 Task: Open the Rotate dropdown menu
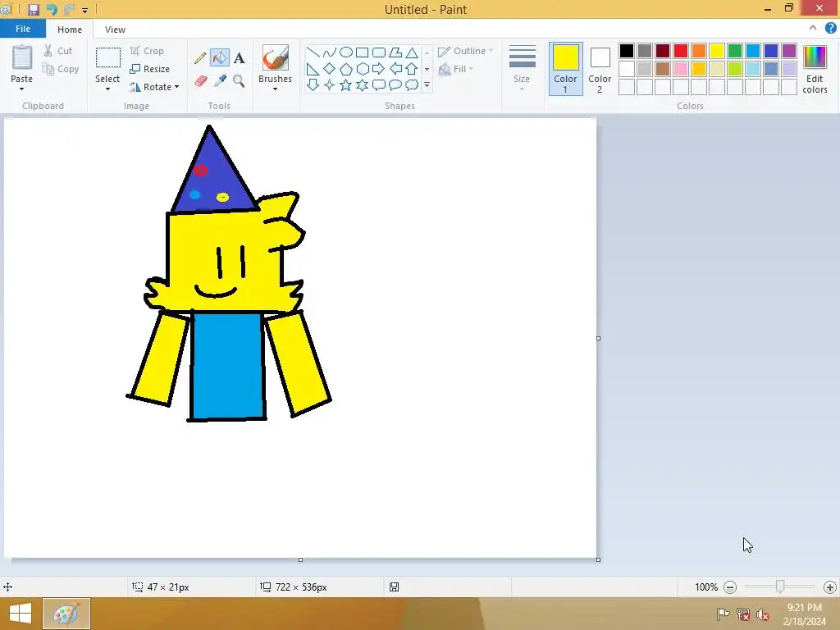(154, 87)
